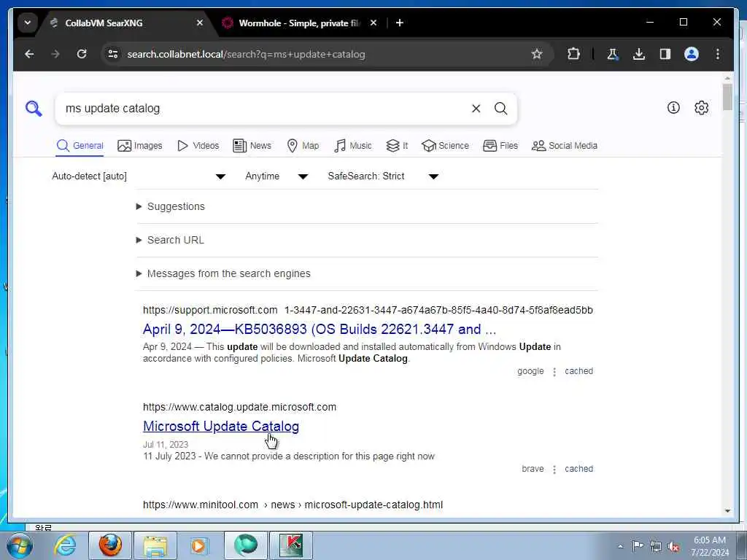Screen dimensions: 747x560
Task: Open Windows Explorer from the taskbar
Action: pos(155,545)
